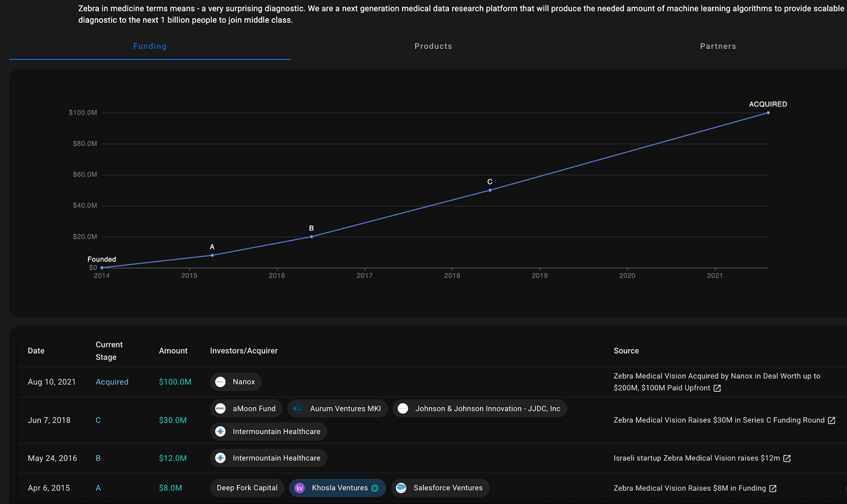
Task: Click the purple Khosla Ventures kv icon
Action: (300, 488)
